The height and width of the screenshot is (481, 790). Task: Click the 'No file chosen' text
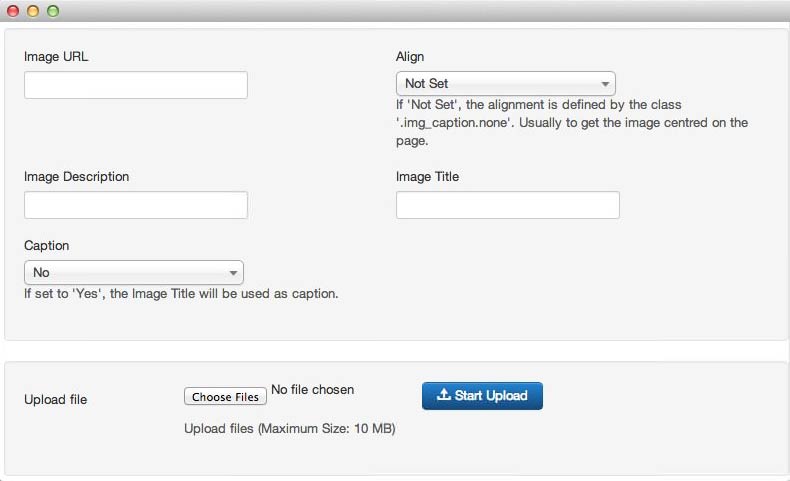312,389
